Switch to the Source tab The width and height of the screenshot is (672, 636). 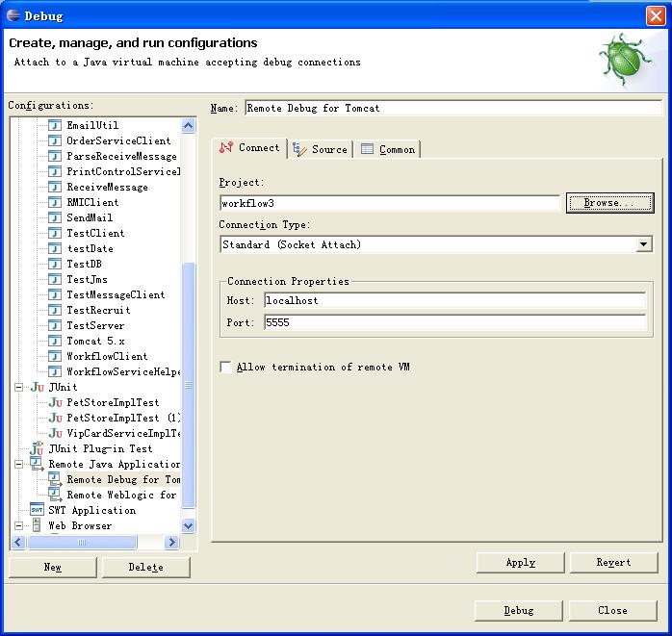click(321, 149)
